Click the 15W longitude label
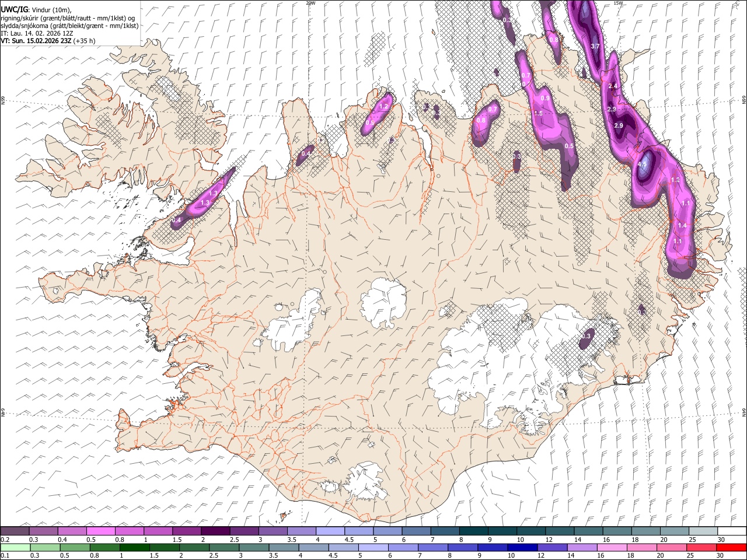Viewport: 747px width, 560px height. click(x=618, y=3)
